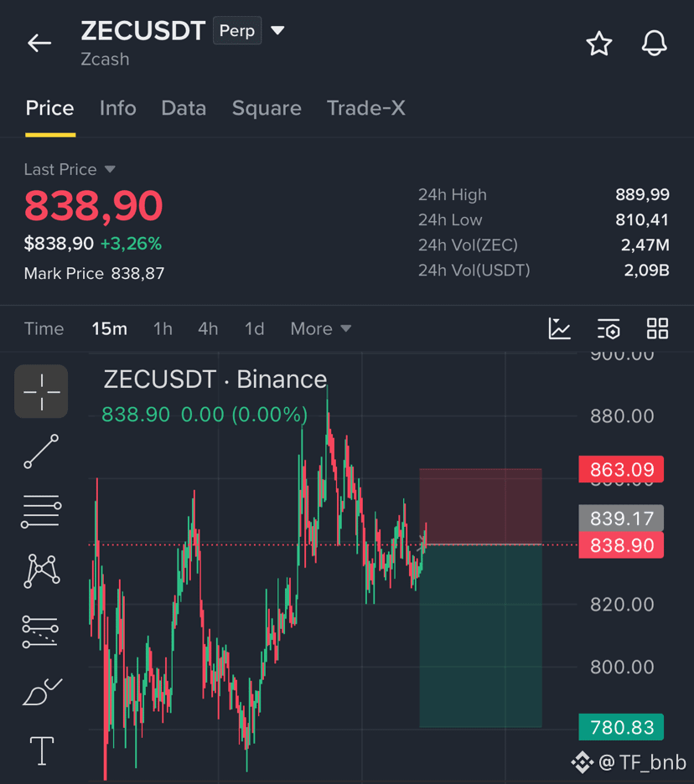
Task: Switch to the Price tab
Action: coord(50,108)
